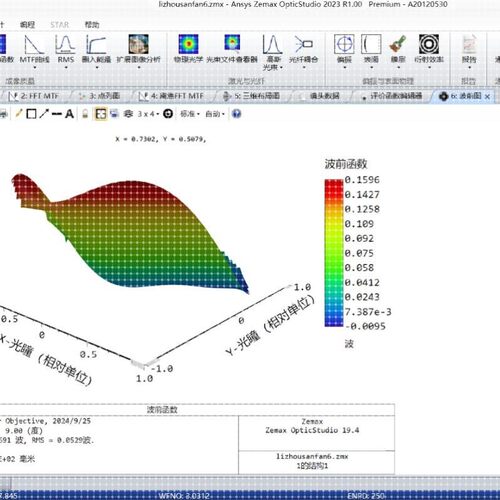500x500 pixels.
Task: Click the ENPD: 250 status bar entry
Action: click(x=366, y=496)
